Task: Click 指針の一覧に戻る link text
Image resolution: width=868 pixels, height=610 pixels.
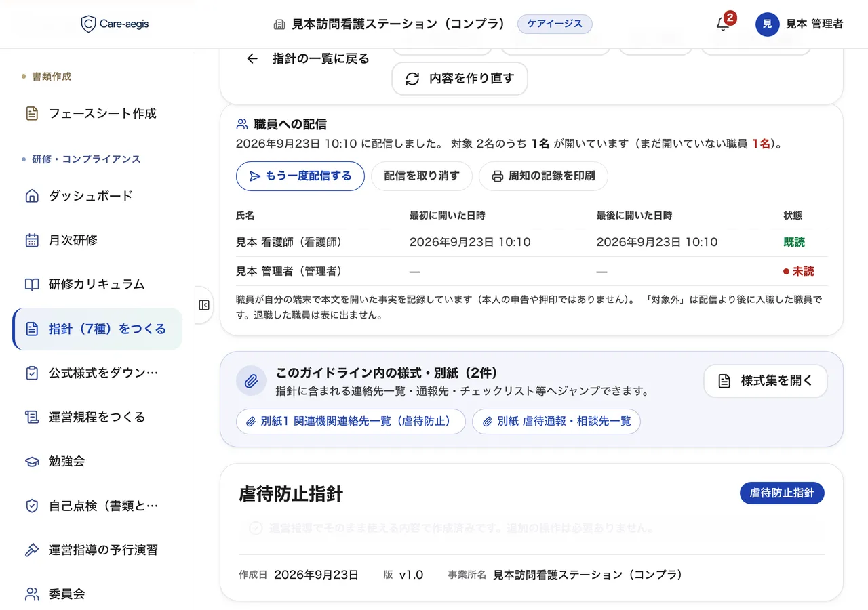Action: [x=321, y=59]
